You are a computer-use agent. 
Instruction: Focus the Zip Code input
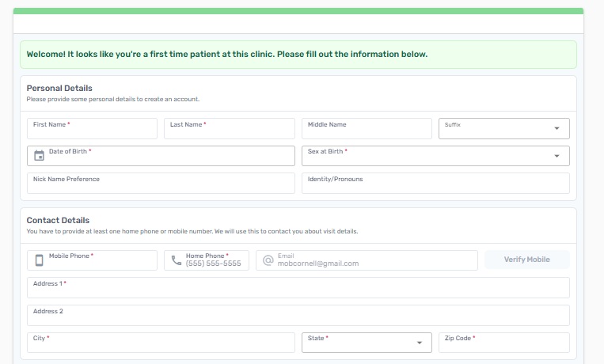point(503,343)
